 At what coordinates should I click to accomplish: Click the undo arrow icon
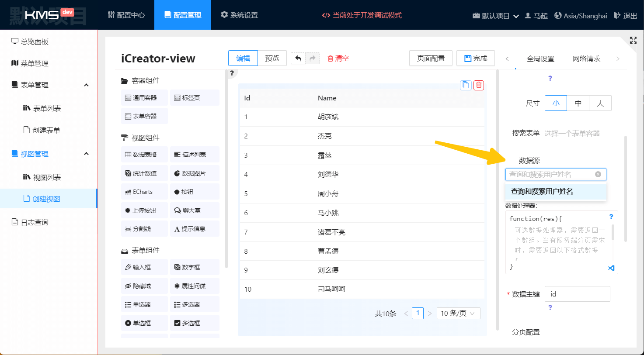tap(298, 58)
